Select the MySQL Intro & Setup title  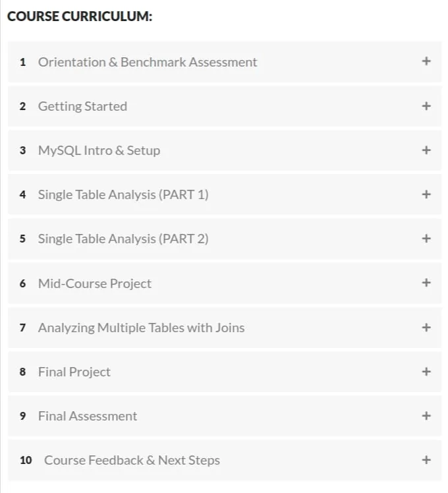click(99, 151)
